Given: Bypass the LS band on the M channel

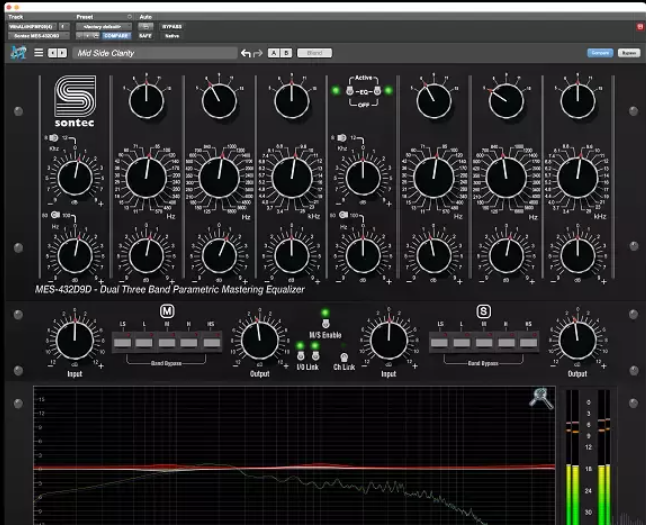Looking at the screenshot, I should point(122,342).
